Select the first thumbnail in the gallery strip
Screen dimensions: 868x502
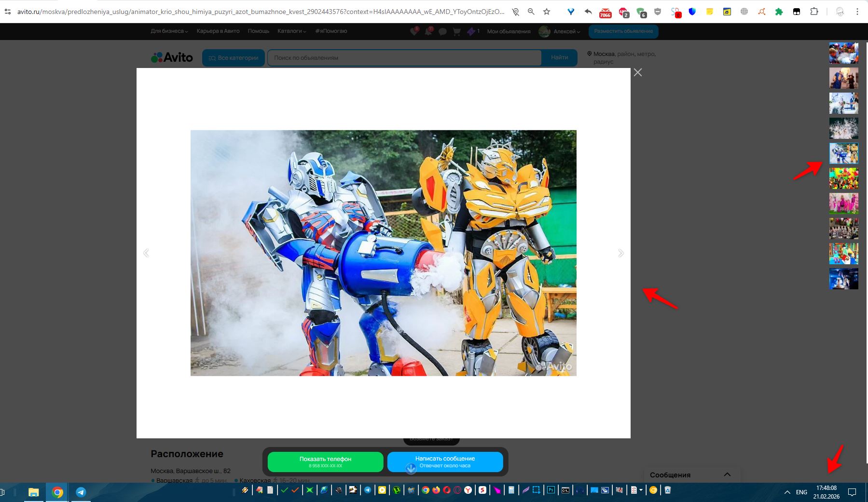click(x=843, y=53)
